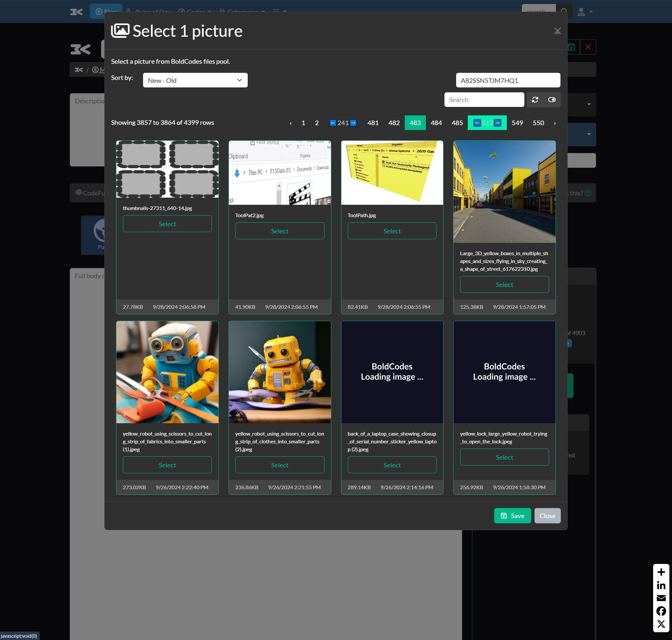This screenshot has height=640, width=672.
Task: Go to previous pagination page chevron
Action: [290, 123]
